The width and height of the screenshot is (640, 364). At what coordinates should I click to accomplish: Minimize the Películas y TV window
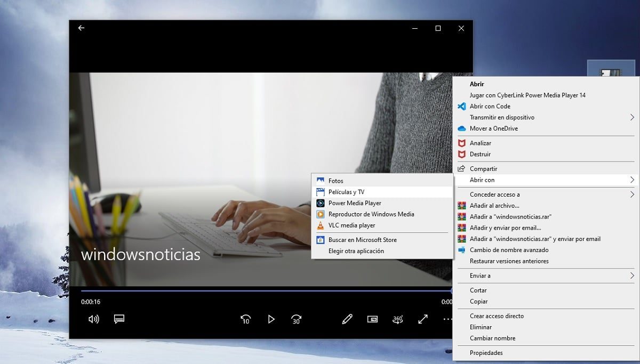[x=415, y=28]
